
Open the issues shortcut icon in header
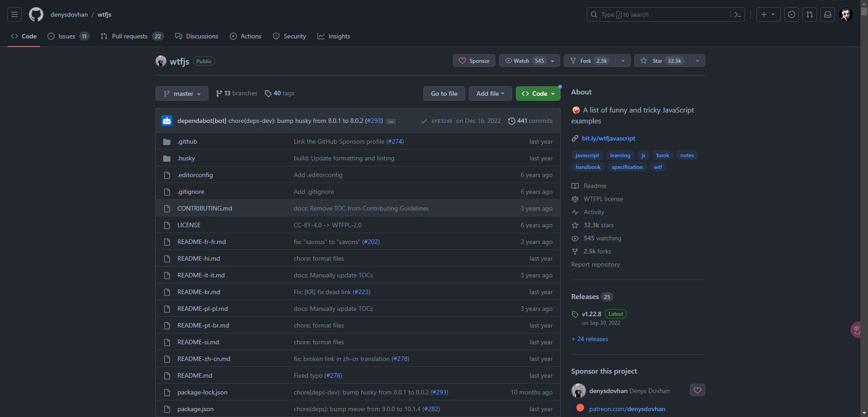click(792, 14)
